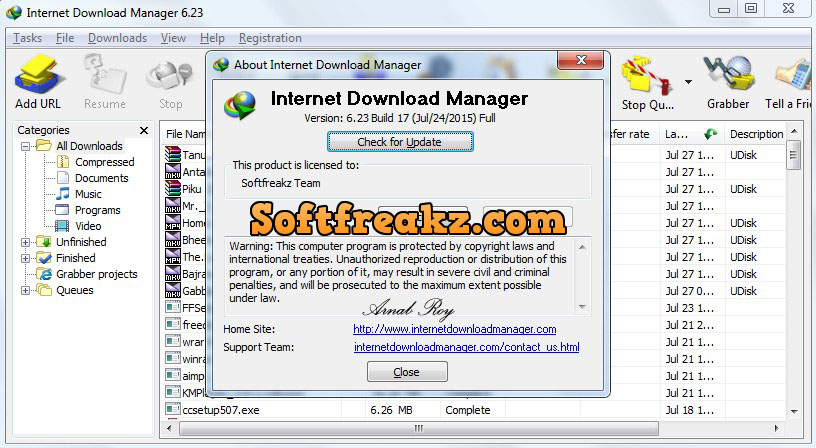Click the horizontal scrollbar thumb

tap(419, 428)
